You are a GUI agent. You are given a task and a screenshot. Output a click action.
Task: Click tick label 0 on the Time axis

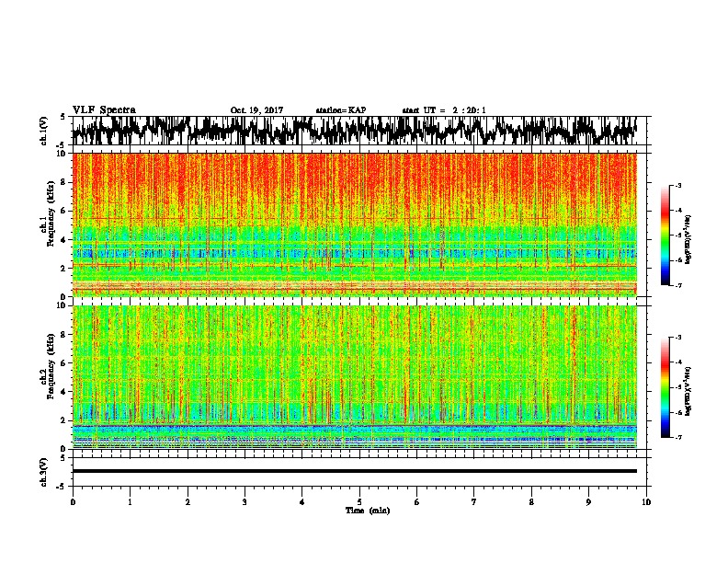coord(73,502)
